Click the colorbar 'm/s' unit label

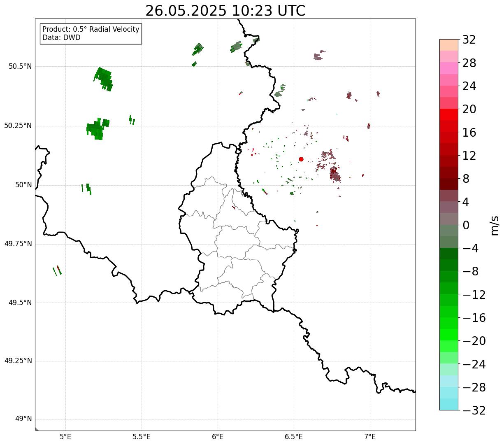point(495,225)
